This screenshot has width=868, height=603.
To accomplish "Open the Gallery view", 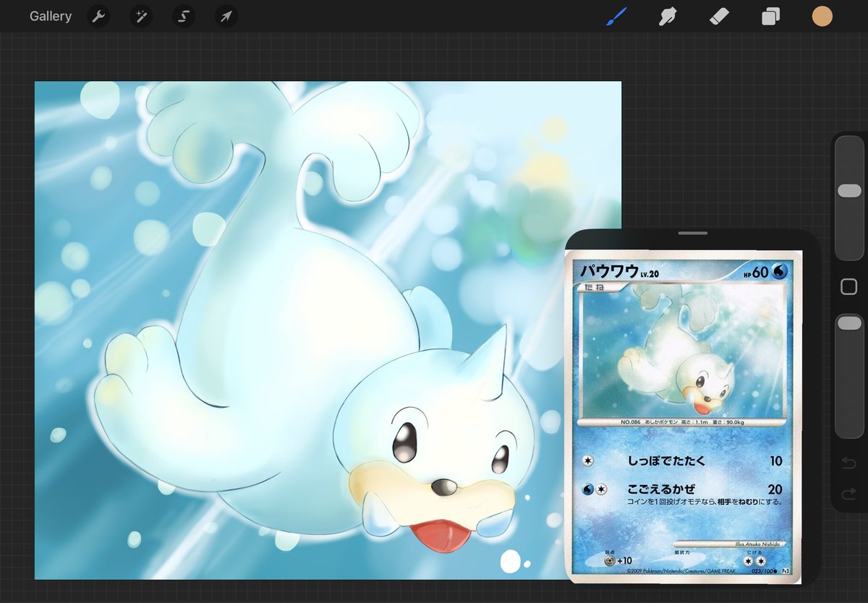I will pos(51,16).
